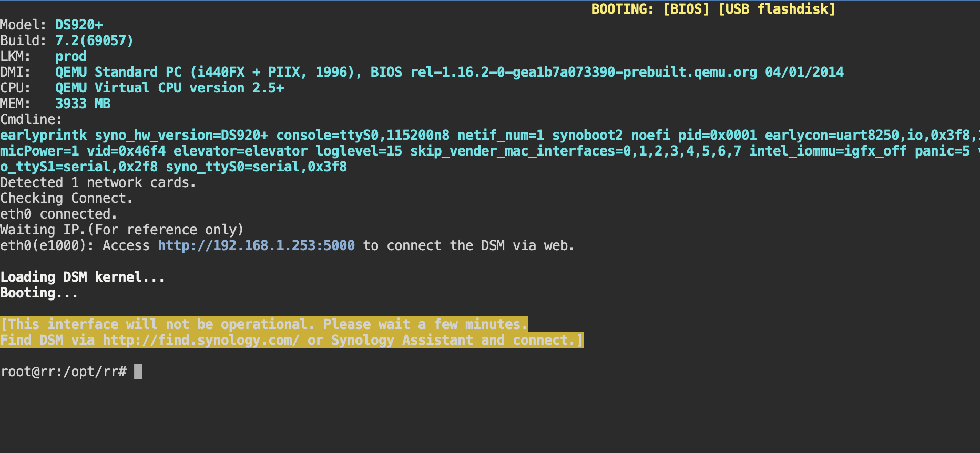Image resolution: width=980 pixels, height=453 pixels.
Task: Click the 3933 MB memory value
Action: tap(83, 104)
